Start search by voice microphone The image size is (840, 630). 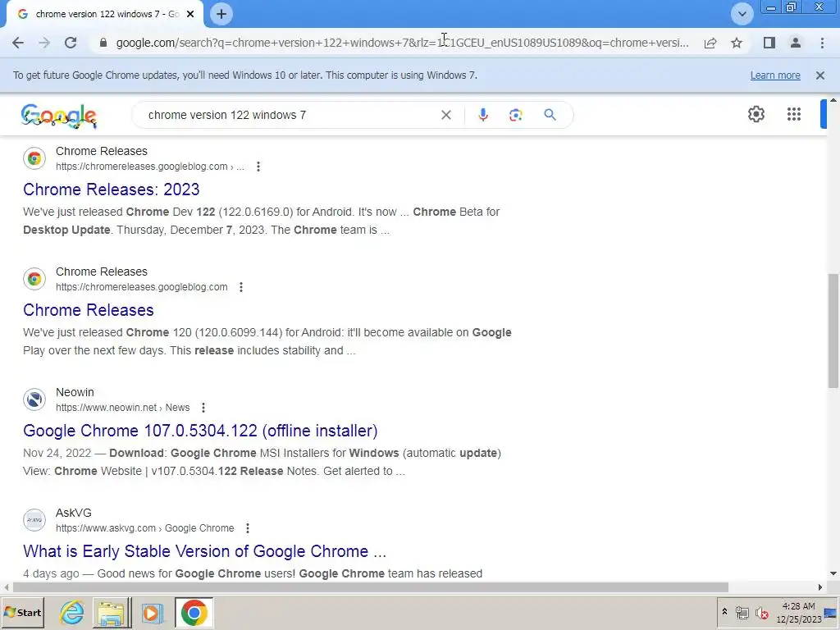coord(483,115)
